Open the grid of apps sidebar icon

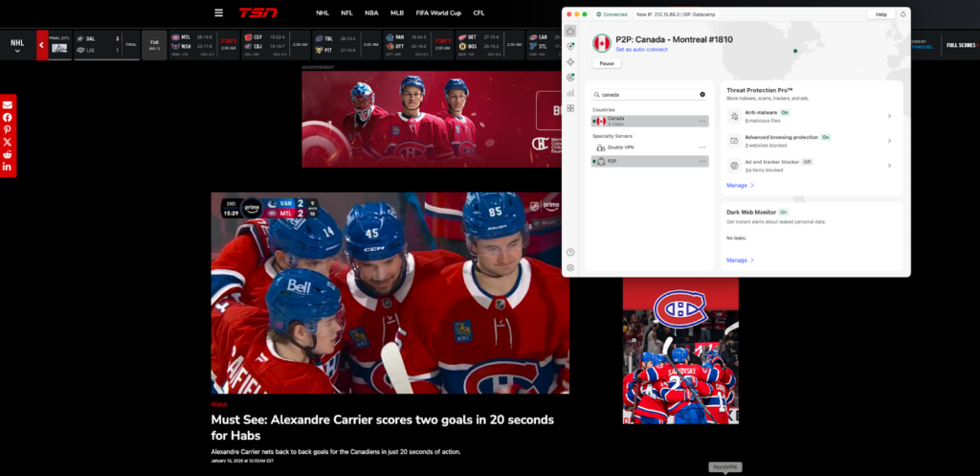click(570, 108)
